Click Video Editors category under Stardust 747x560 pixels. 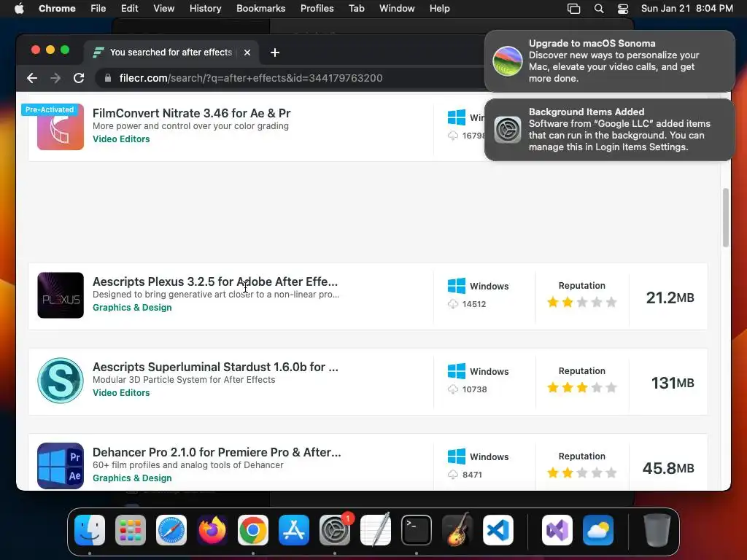coord(121,392)
